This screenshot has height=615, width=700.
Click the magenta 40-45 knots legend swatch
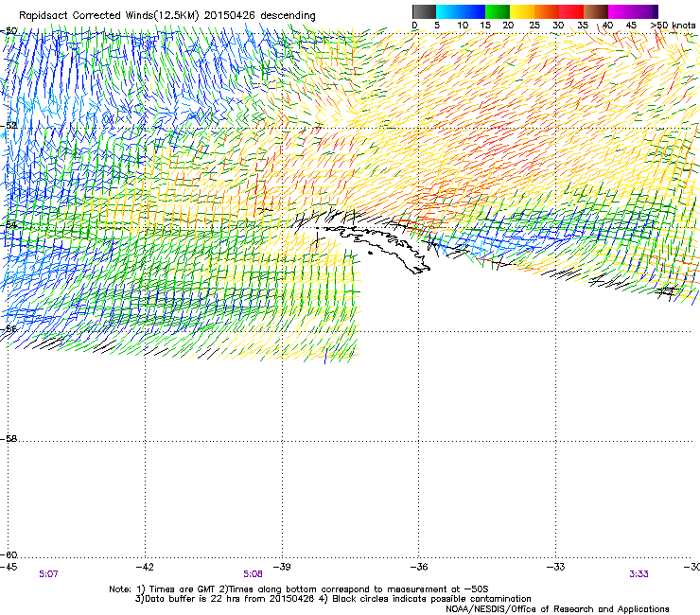[621, 11]
